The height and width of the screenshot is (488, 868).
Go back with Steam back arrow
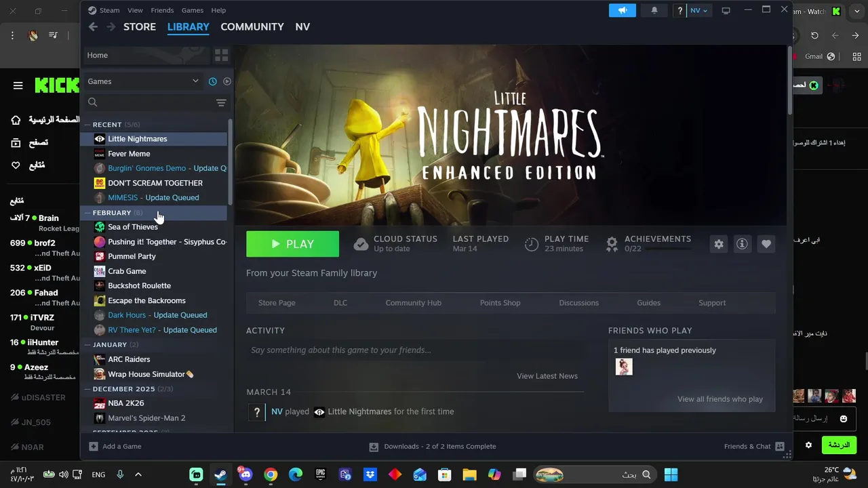[x=94, y=26]
